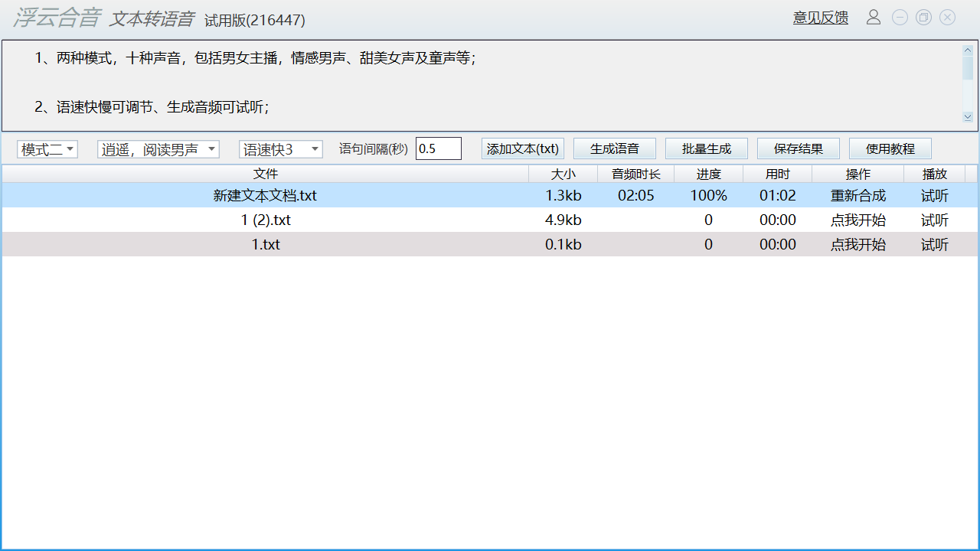Screen dimensions: 980x551
Task: Click the scroll down arrow in description box
Action: 968,117
